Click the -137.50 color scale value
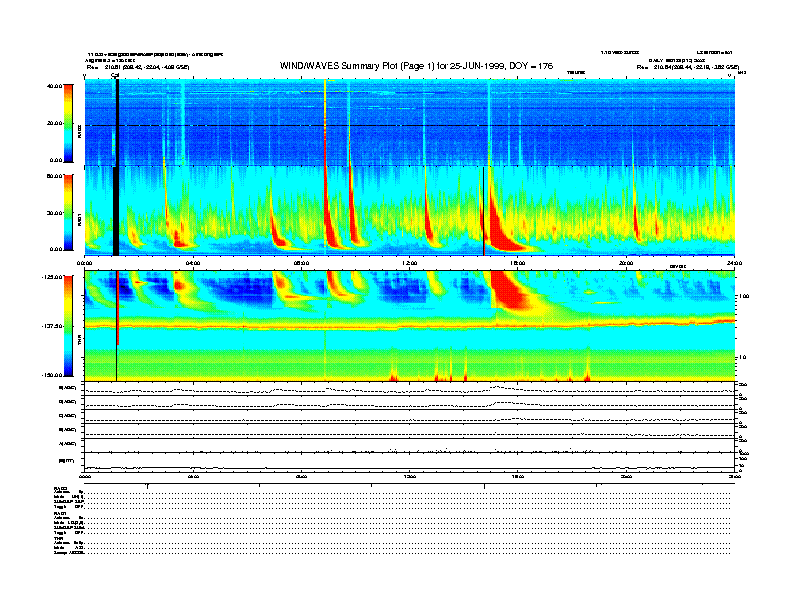This screenshot has width=792, height=612. click(x=52, y=326)
